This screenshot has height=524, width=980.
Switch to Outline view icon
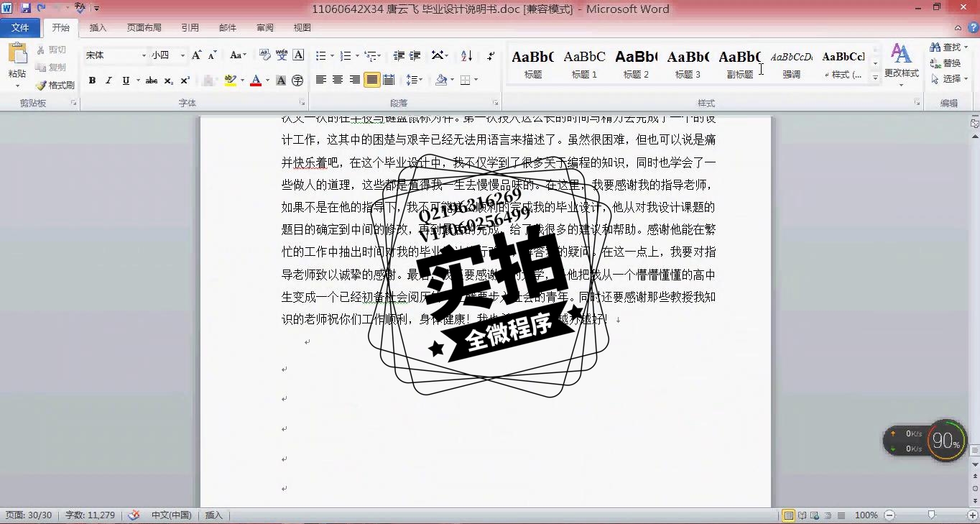pos(828,515)
